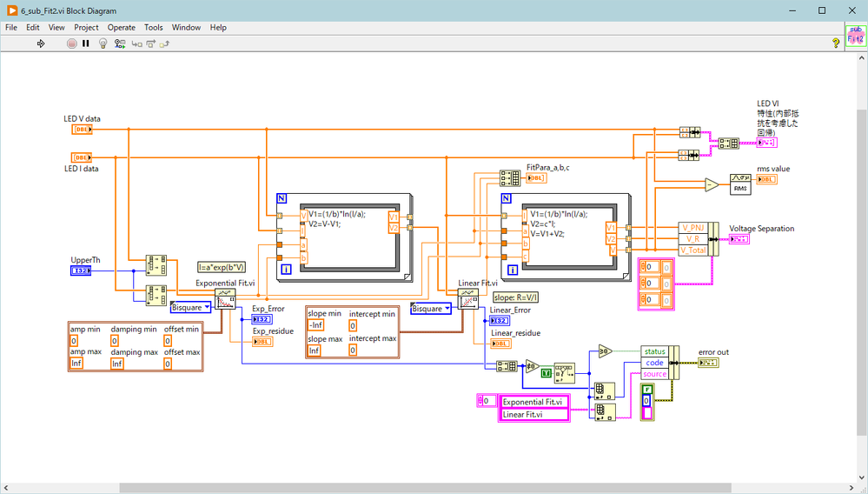The image size is (868, 494).
Task: Open Context Help question mark
Action: pos(836,43)
